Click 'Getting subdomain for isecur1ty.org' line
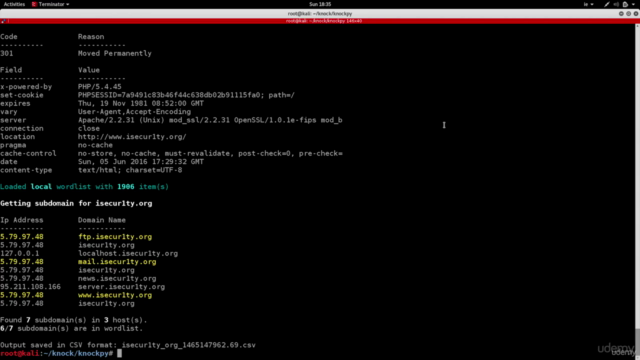Image resolution: width=640 pixels, height=360 pixels. (x=76, y=204)
